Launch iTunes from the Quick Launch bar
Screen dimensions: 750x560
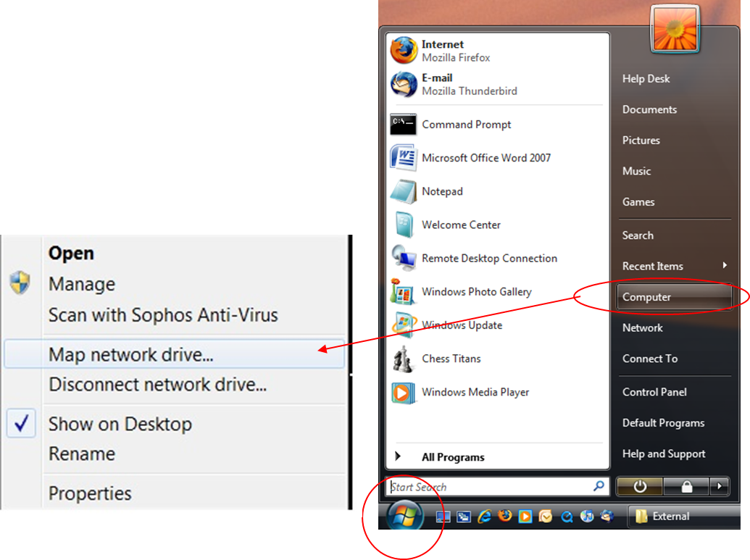[587, 517]
